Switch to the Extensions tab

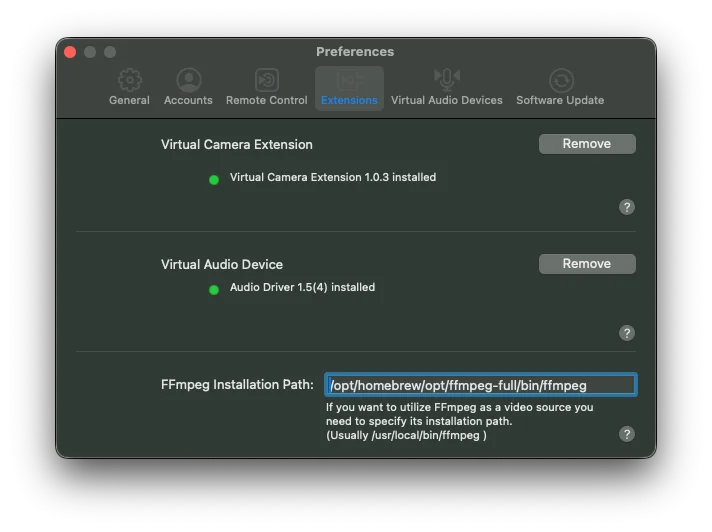pyautogui.click(x=349, y=88)
